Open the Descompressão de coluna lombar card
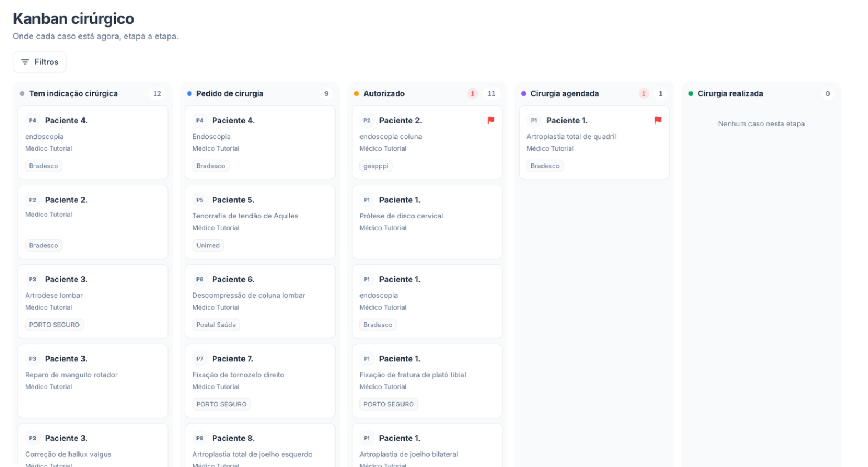 coord(260,301)
